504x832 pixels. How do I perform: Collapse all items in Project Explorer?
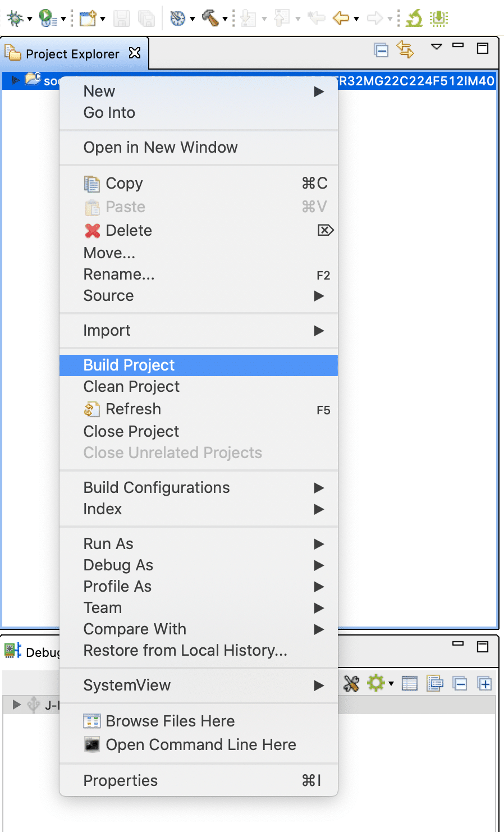coord(381,49)
